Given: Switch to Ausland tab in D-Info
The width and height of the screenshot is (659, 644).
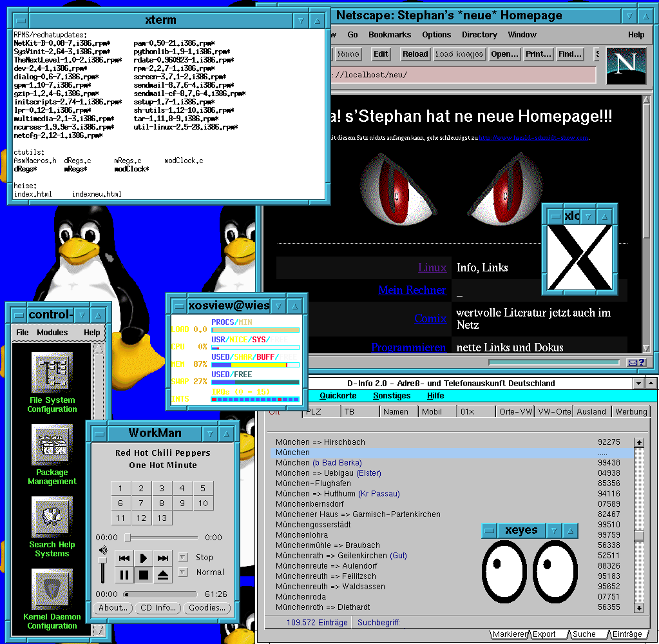Looking at the screenshot, I should (x=591, y=411).
